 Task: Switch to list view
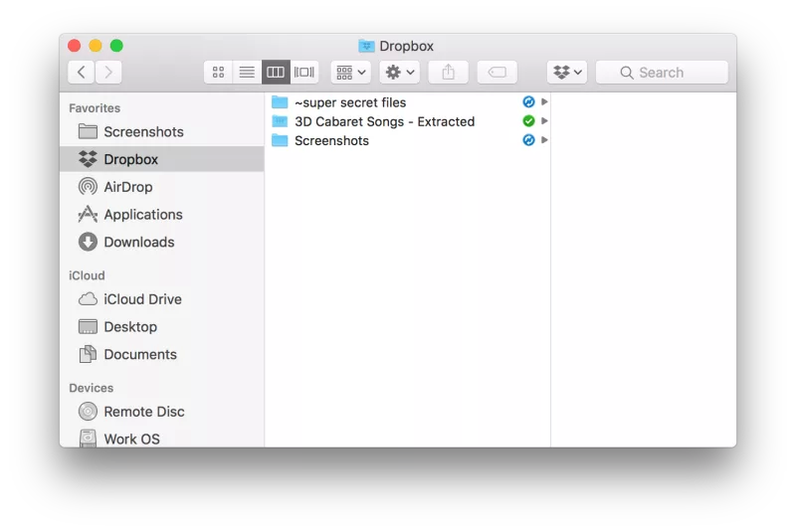[x=247, y=72]
